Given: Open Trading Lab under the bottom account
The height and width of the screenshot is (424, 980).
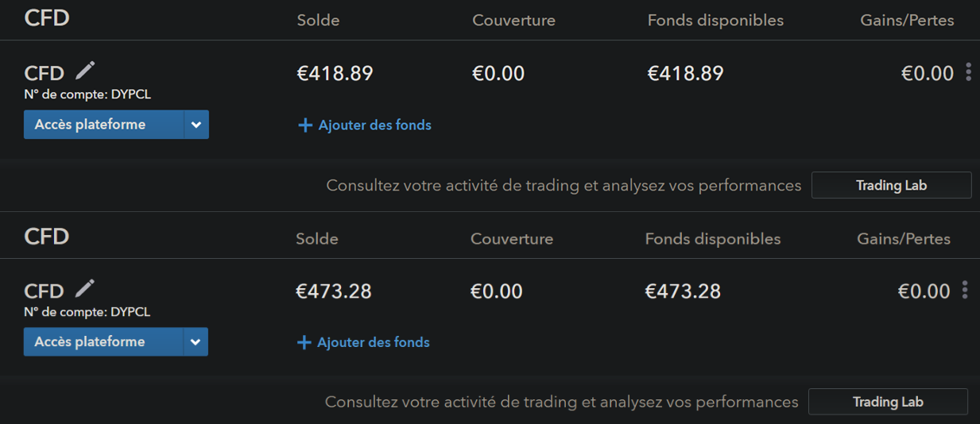Looking at the screenshot, I should click(x=888, y=402).
